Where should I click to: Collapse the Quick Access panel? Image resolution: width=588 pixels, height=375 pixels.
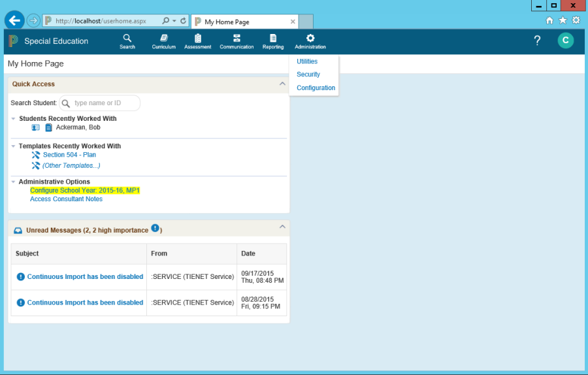[282, 84]
